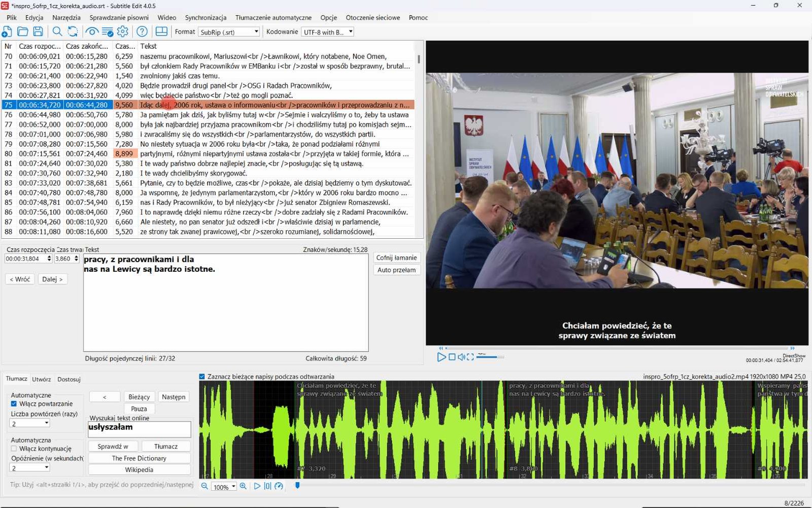812x508 pixels.
Task: Zoom out the waveform
Action: click(205, 486)
